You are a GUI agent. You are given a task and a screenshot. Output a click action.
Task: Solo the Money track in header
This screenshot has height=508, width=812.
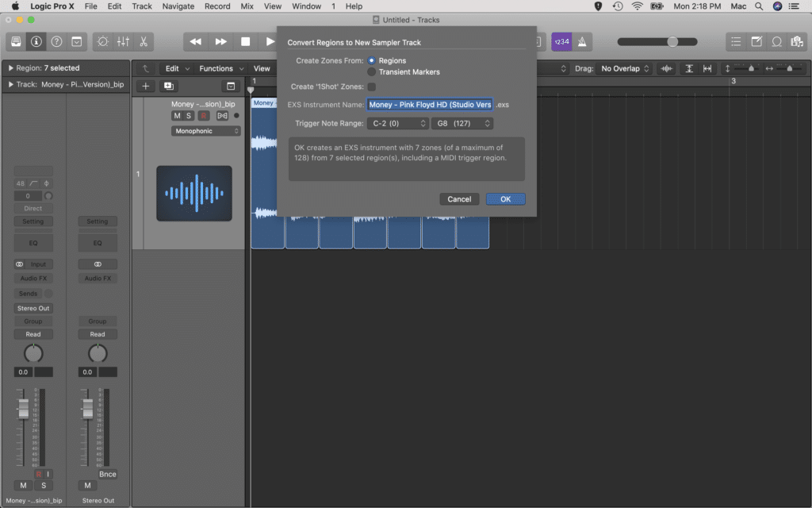[189, 116]
